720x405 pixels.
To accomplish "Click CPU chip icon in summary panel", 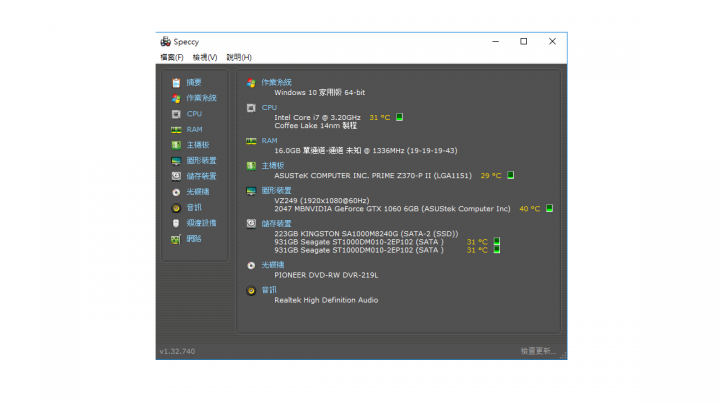I will coord(251,108).
